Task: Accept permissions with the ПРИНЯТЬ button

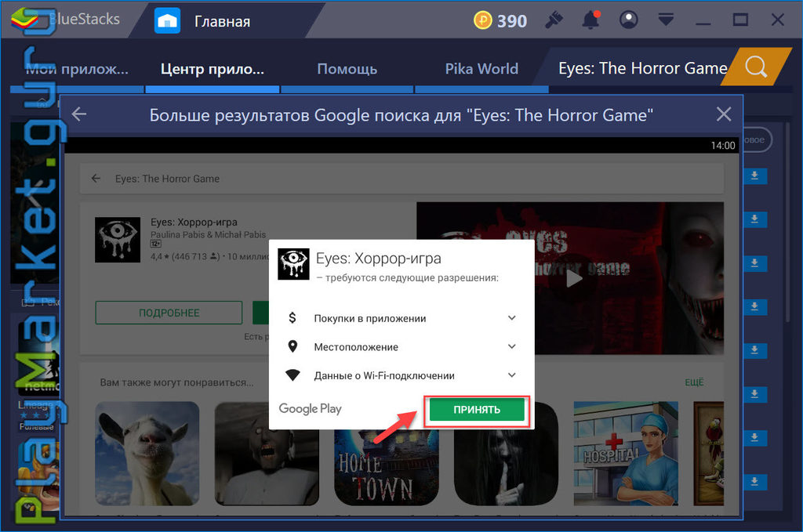Action: (477, 410)
